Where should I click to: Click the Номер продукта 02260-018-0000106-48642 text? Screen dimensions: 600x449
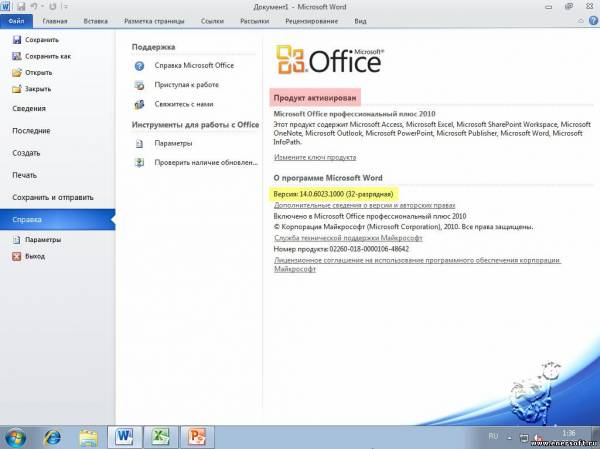click(341, 249)
